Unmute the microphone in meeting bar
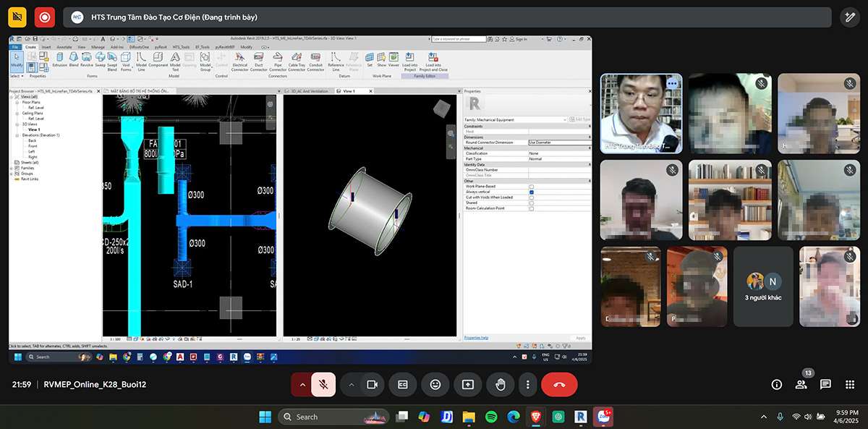The height and width of the screenshot is (429, 868). [323, 385]
